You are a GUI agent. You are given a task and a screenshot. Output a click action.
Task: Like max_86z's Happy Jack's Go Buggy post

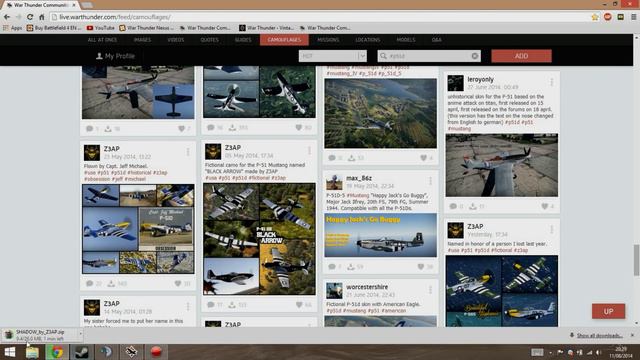click(421, 267)
